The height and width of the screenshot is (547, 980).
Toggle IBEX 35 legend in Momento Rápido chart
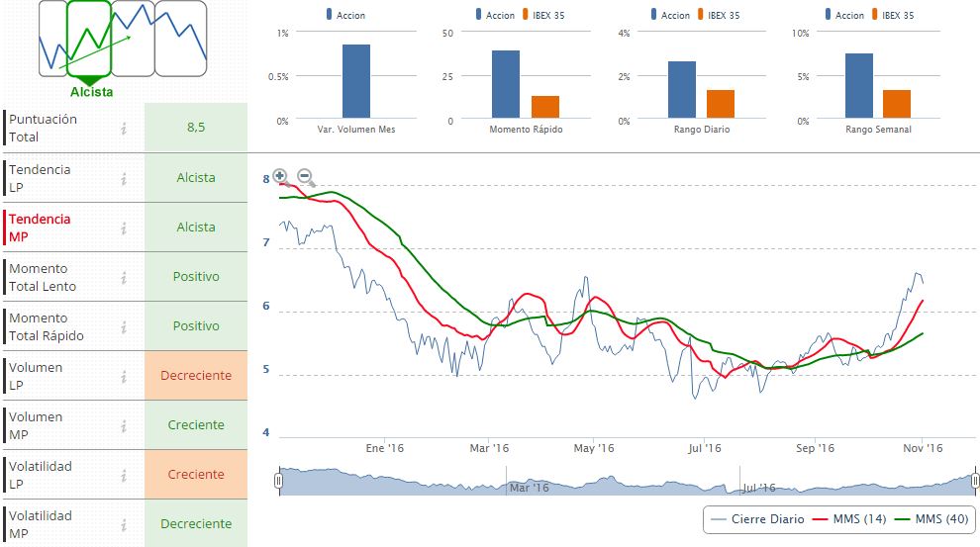[x=543, y=15]
